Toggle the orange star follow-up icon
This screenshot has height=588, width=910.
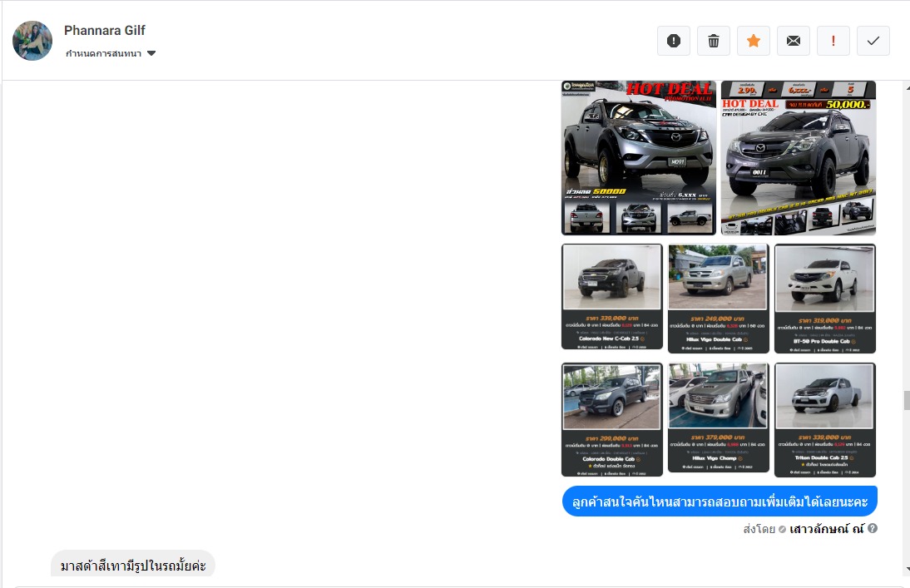(x=754, y=41)
